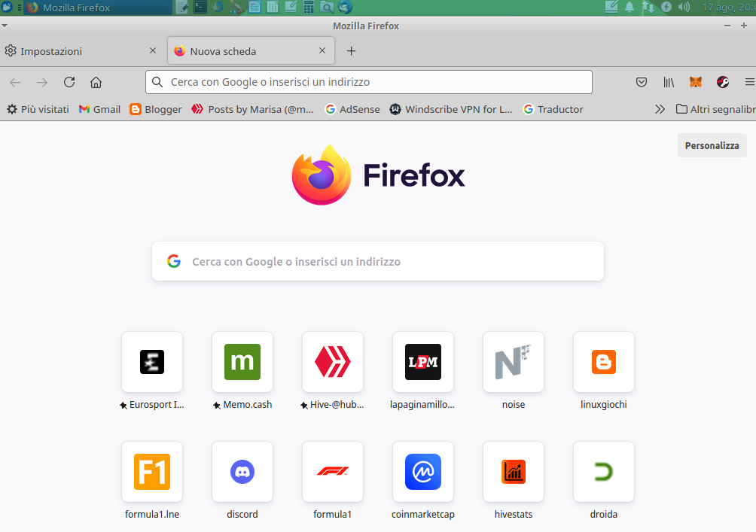Image resolution: width=756 pixels, height=532 pixels.
Task: Show more bookmarks via the chevron overflow
Action: [660, 109]
